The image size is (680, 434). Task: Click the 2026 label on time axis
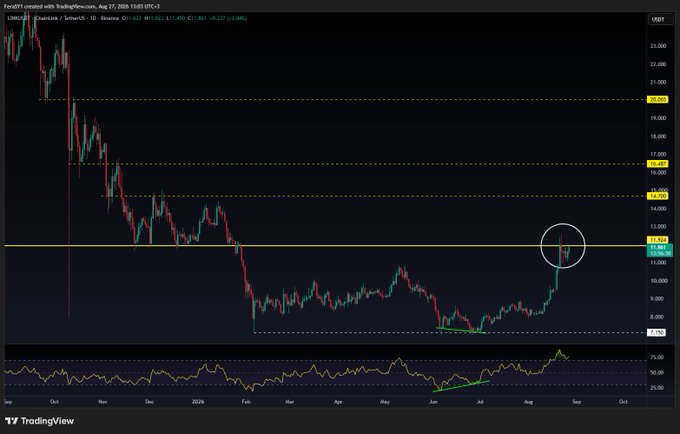[198, 402]
